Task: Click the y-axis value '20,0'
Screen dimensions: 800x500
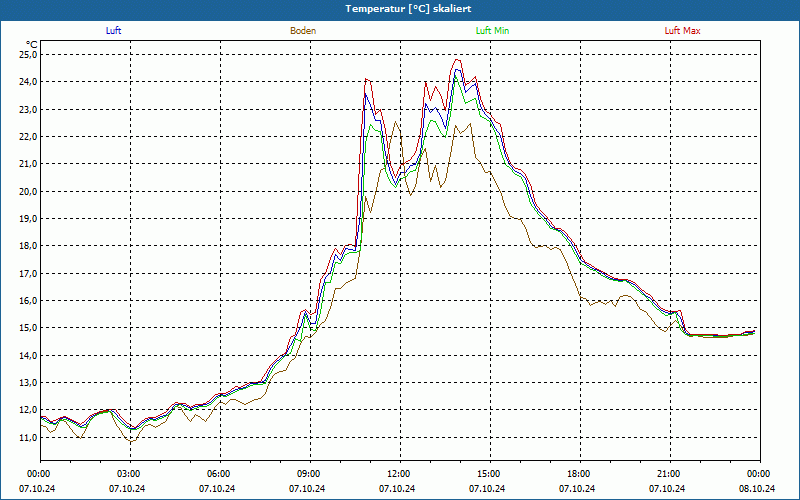Action: tap(28, 191)
